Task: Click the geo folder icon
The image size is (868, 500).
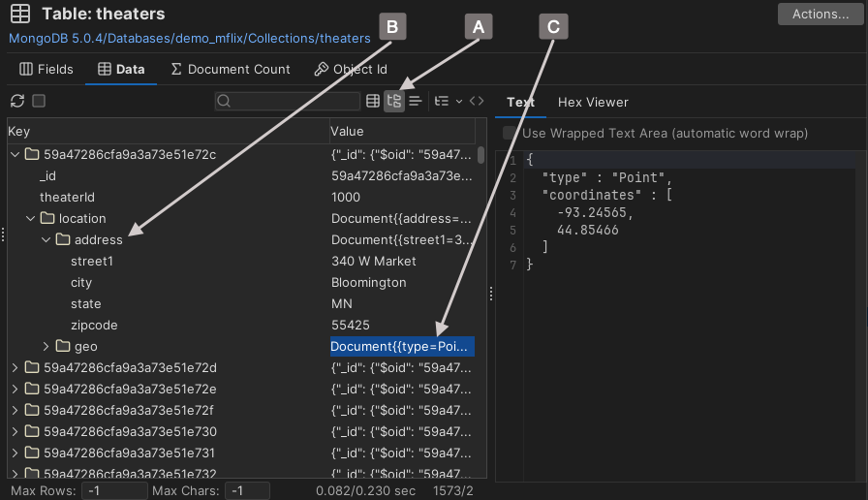Action: (64, 346)
